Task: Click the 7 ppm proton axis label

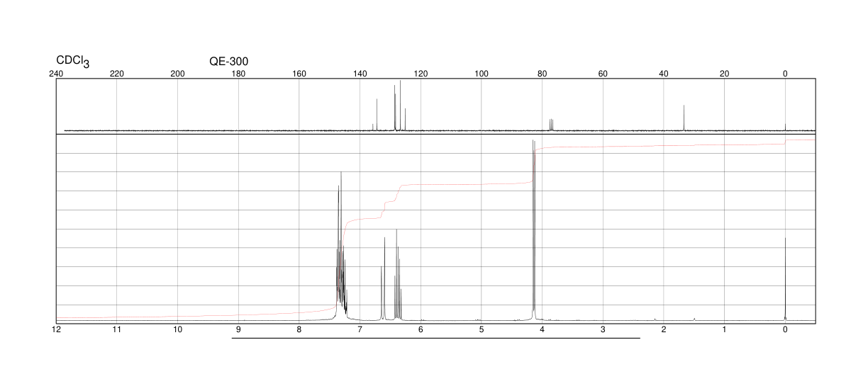Action: [x=360, y=330]
